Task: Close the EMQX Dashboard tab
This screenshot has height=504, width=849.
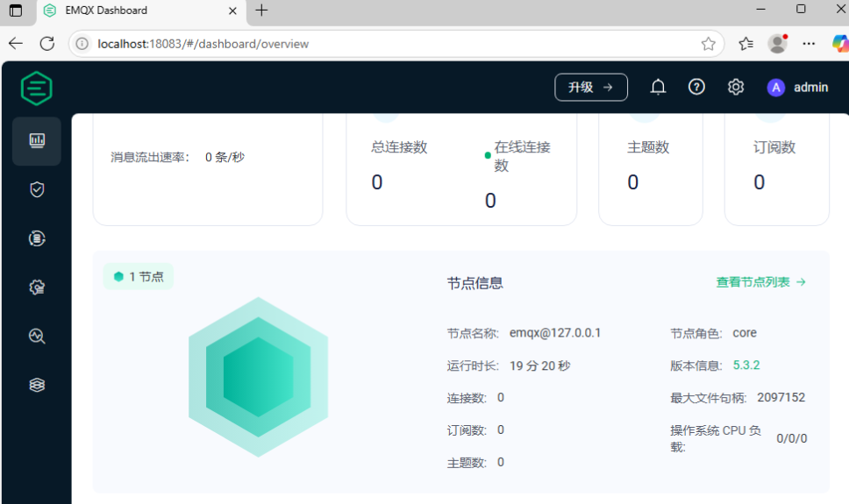Action: (x=232, y=11)
